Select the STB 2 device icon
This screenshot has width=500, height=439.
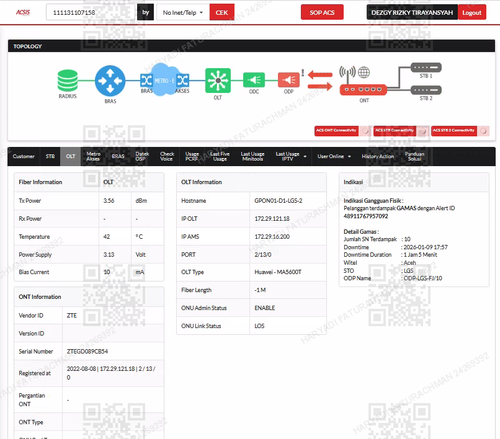coord(426,90)
